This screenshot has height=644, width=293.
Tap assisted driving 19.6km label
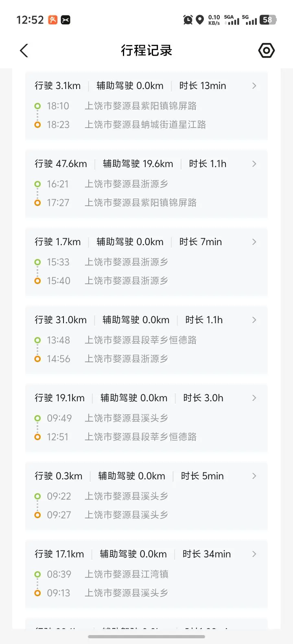point(138,164)
